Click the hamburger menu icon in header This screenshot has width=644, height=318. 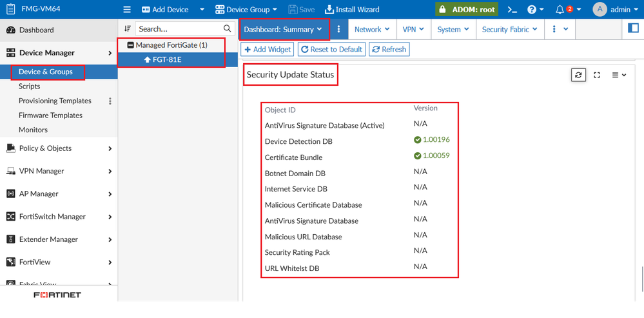tap(127, 10)
